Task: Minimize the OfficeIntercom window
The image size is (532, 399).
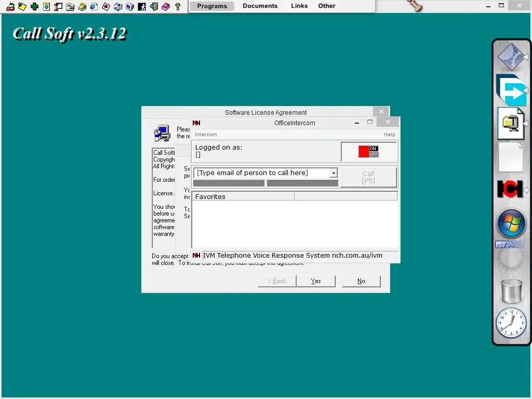Action: tap(357, 122)
